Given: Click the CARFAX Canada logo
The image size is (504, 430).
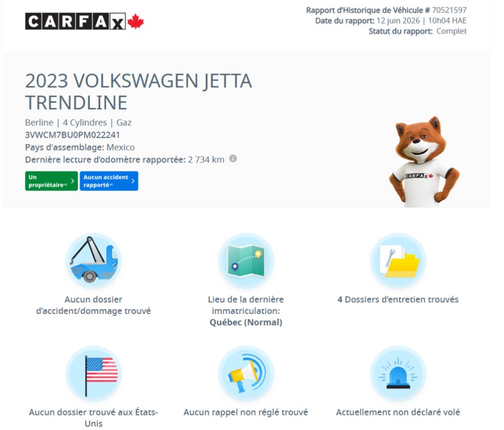Looking at the screenshot, I should click(x=84, y=21).
